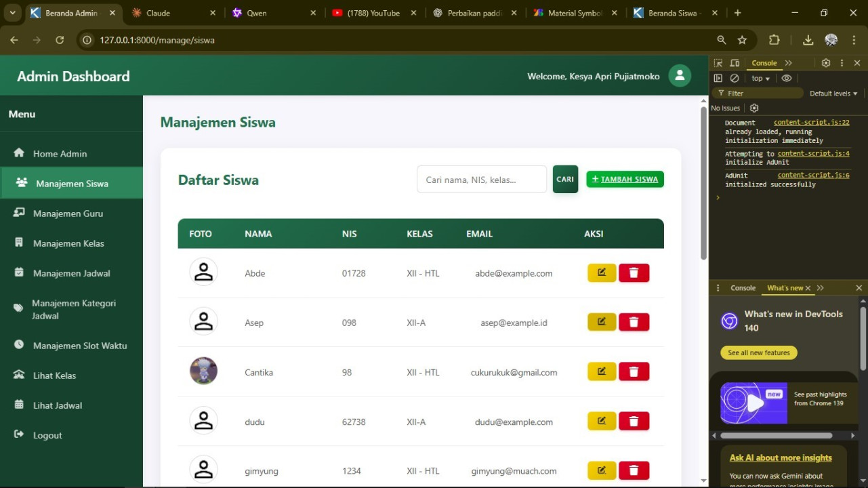This screenshot has width=868, height=488.
Task: Clear console using the clear icon
Action: (x=735, y=79)
